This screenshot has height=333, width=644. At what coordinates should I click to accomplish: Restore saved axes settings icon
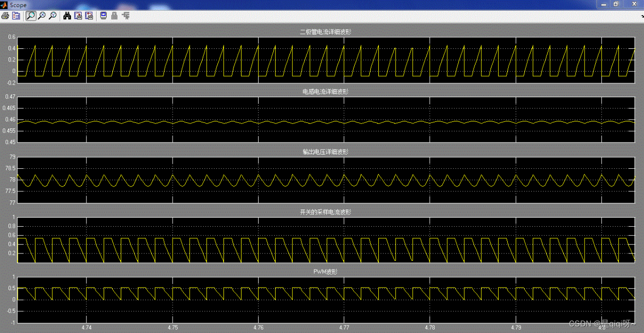[x=89, y=16]
